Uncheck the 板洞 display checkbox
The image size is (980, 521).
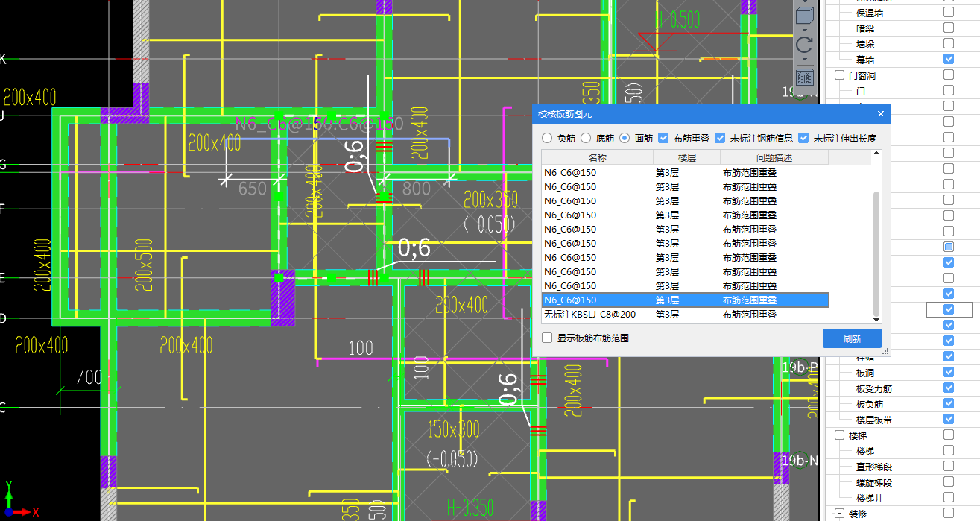tap(949, 372)
